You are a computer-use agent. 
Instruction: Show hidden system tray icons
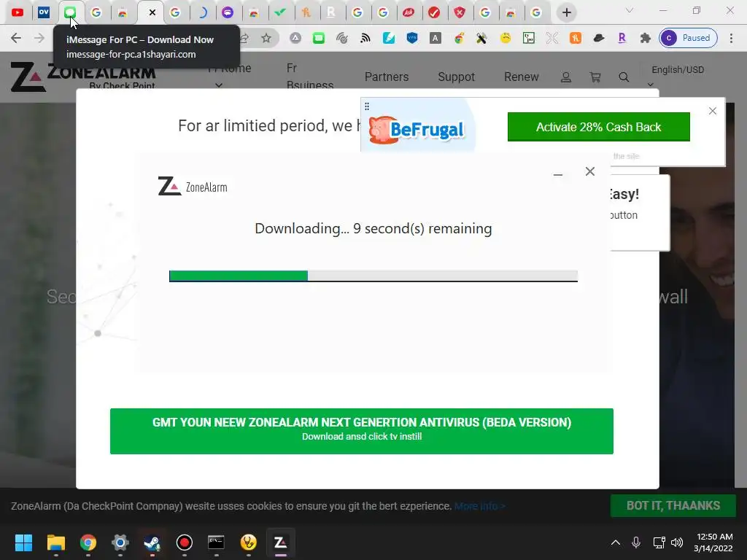[x=616, y=542]
